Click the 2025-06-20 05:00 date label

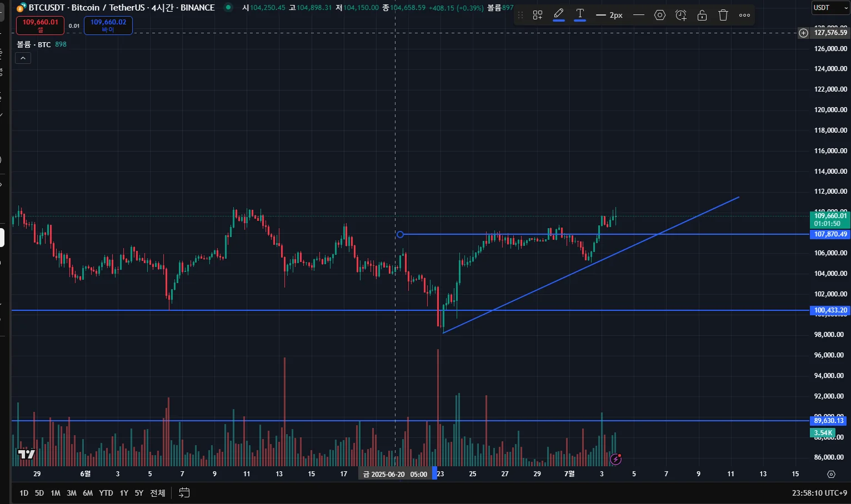click(396, 475)
